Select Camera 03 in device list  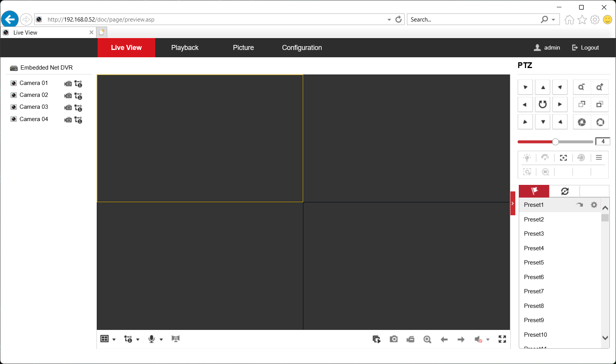click(34, 107)
